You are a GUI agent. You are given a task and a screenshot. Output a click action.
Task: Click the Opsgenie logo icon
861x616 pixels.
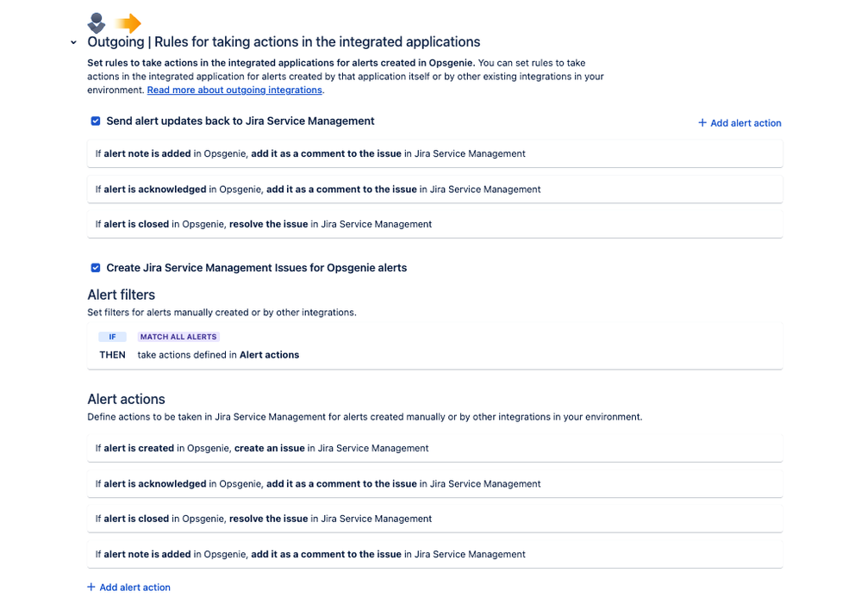96,23
